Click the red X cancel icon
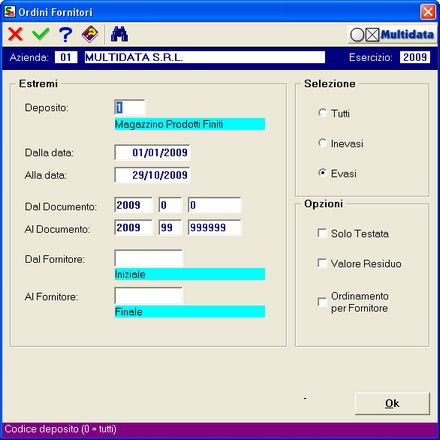The height and width of the screenshot is (440, 440). tap(16, 34)
